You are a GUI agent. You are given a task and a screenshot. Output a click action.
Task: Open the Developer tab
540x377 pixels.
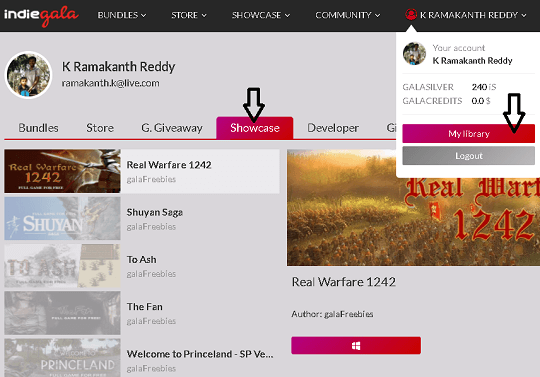point(333,128)
